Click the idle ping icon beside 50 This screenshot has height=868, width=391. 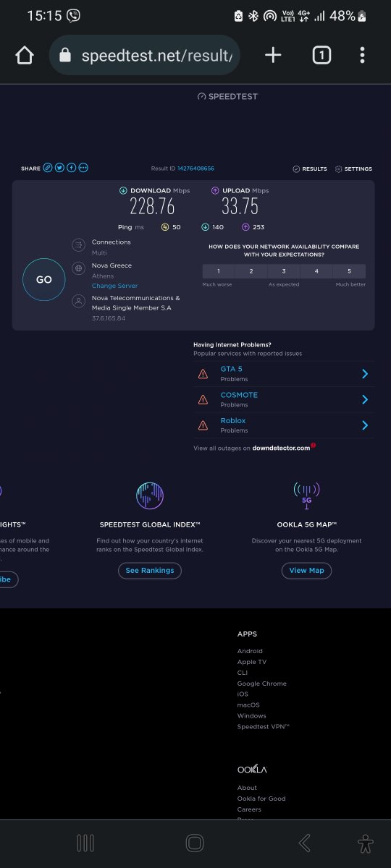[164, 227]
